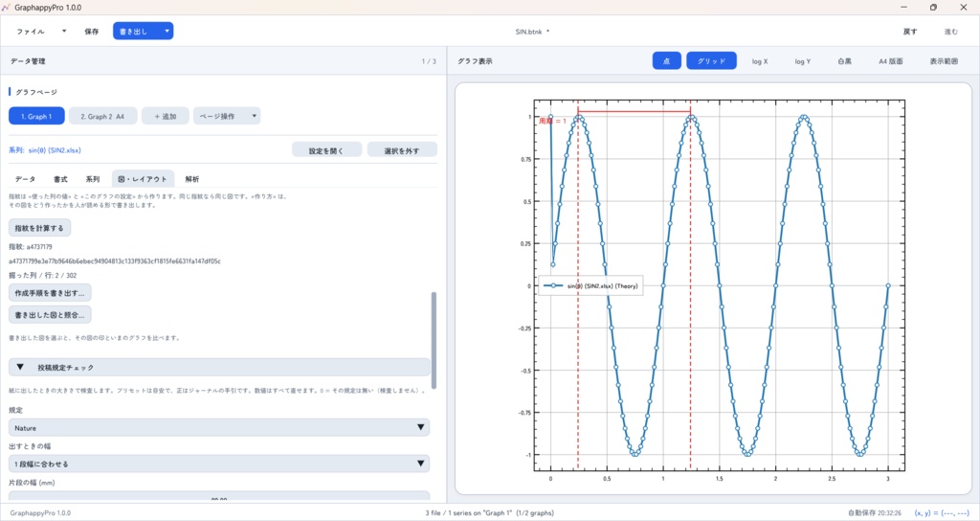Switch to the 解析 tab
This screenshot has width=980, height=521.
[191, 179]
